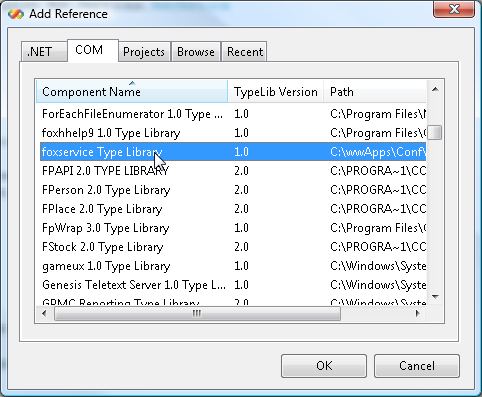Screen dimensions: 482x397
Task: Click the horizontal scrollbar right arrow
Action: pos(417,313)
